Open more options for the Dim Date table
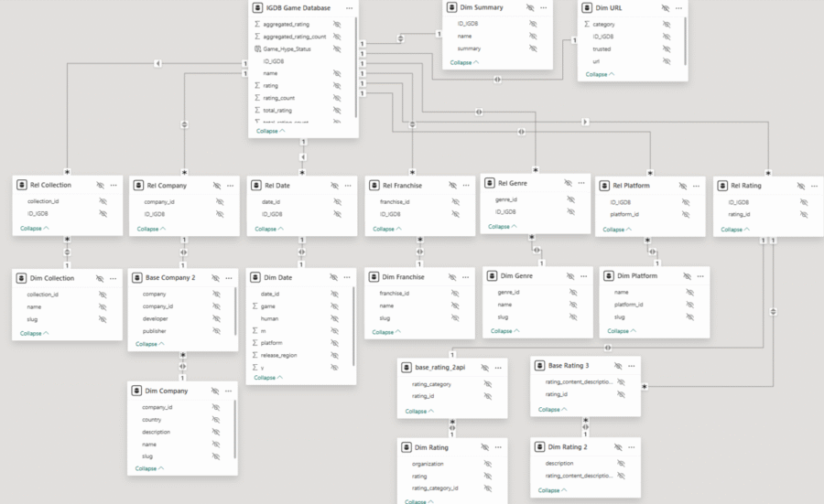 tap(346, 277)
